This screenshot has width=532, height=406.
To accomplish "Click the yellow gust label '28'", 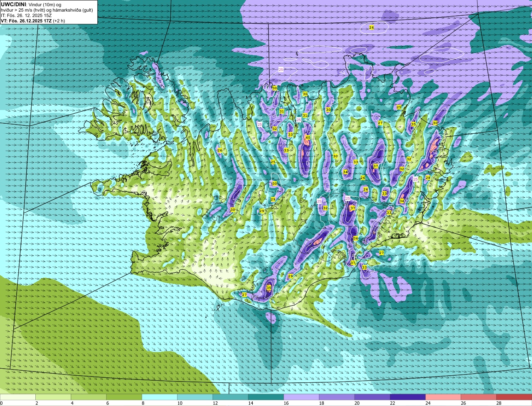I will 428,178.
